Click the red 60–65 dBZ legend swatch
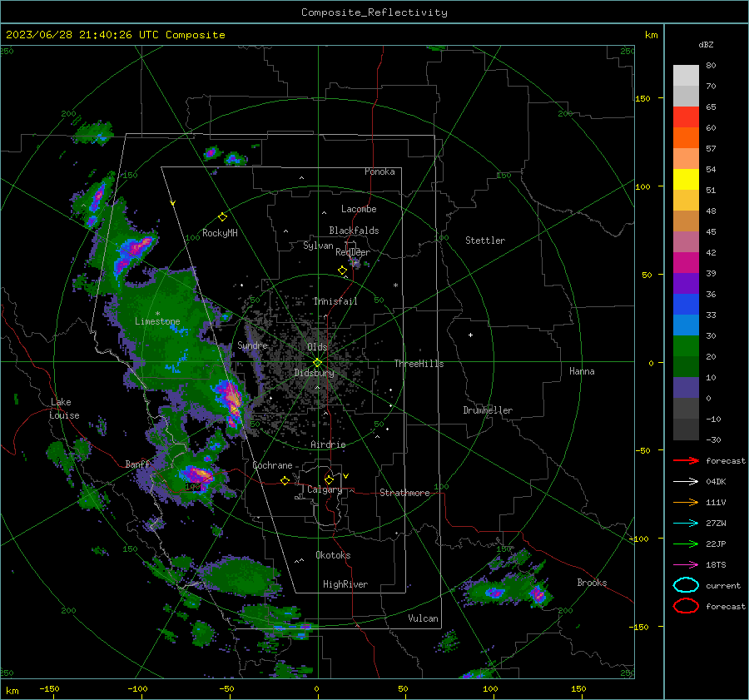 click(686, 117)
